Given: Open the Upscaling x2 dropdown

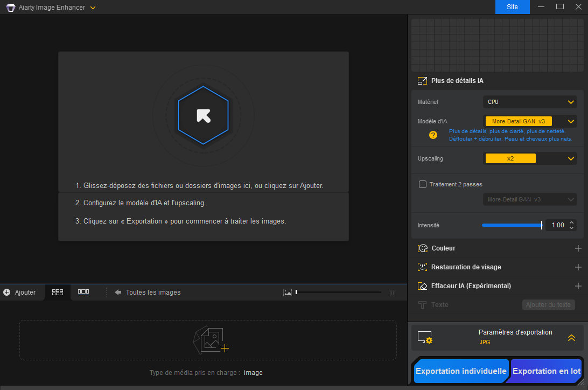Looking at the screenshot, I should [x=529, y=158].
